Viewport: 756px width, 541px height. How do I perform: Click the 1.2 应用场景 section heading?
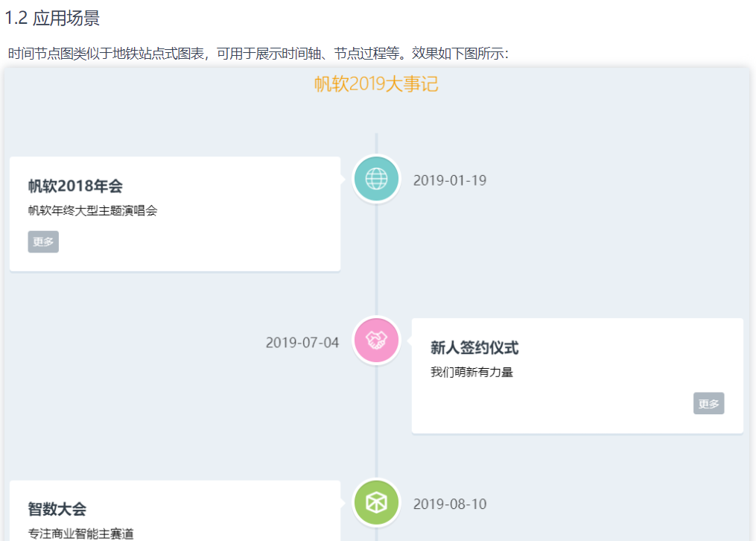[x=52, y=19]
